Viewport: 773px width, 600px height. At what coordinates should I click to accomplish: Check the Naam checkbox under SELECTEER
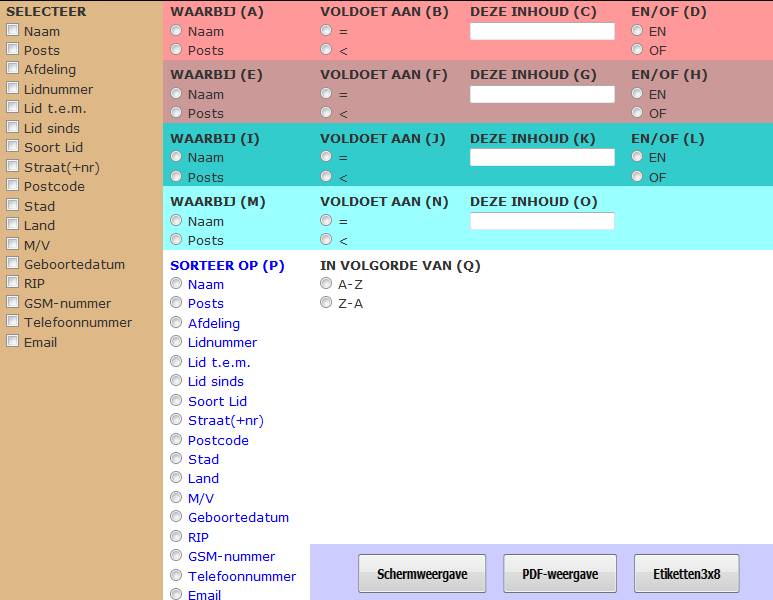coord(13,30)
